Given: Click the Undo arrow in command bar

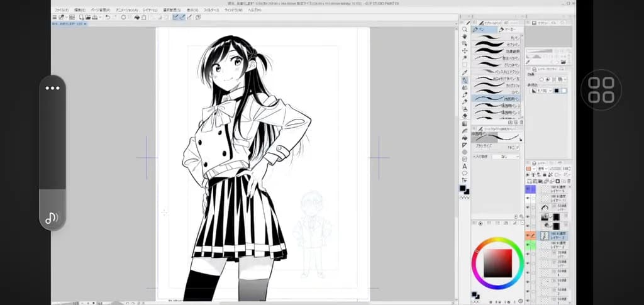Looking at the screenshot, I should [x=108, y=17].
